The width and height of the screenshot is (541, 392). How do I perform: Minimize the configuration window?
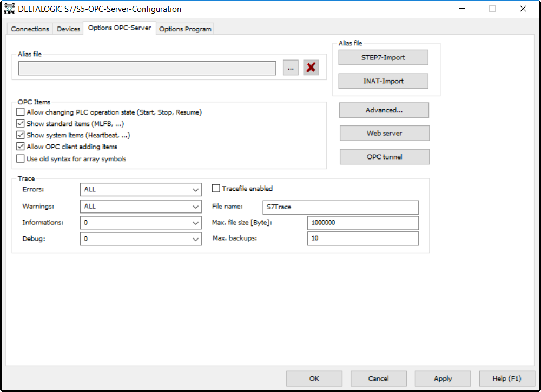(x=462, y=9)
